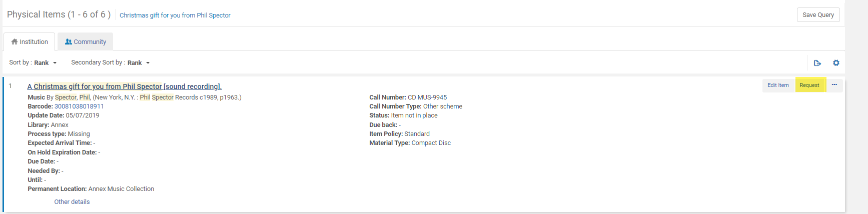Screen dimensions: 868x214
Task: Open the settings gear icon
Action: tap(836, 63)
